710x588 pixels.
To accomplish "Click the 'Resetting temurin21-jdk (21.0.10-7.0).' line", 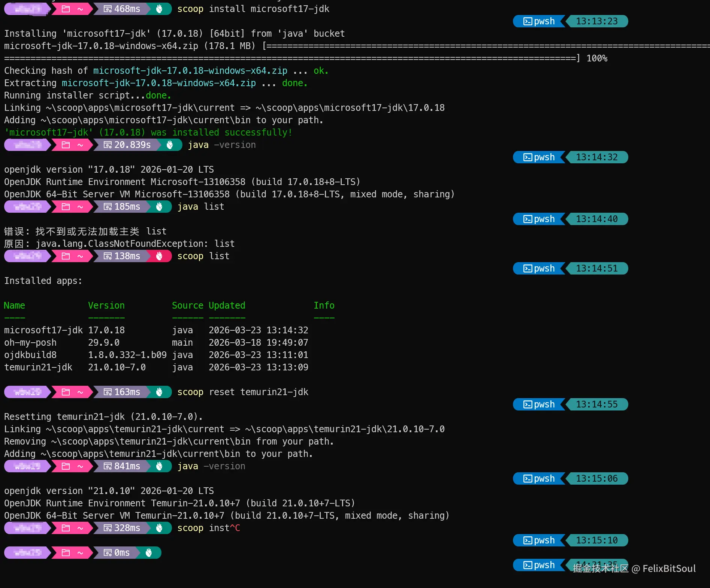I will coord(103,417).
